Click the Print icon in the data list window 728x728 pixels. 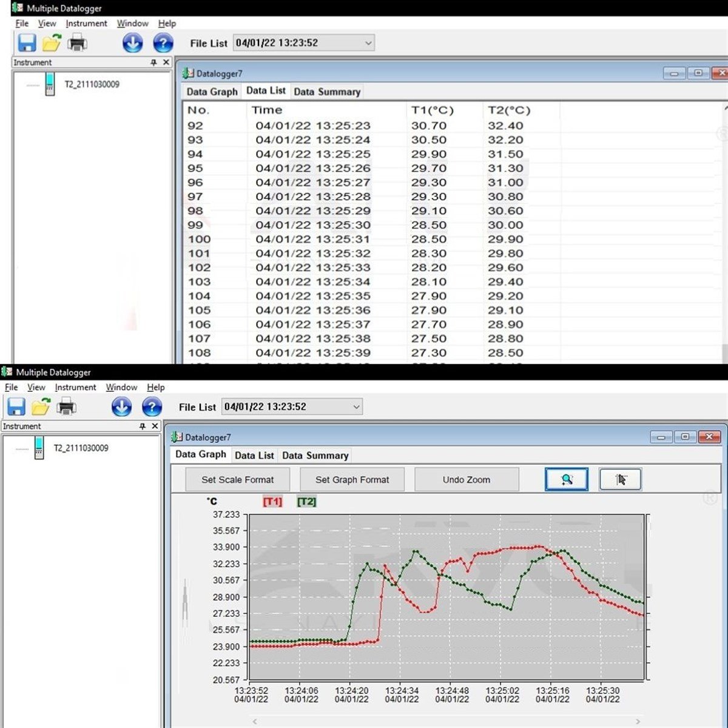78,43
